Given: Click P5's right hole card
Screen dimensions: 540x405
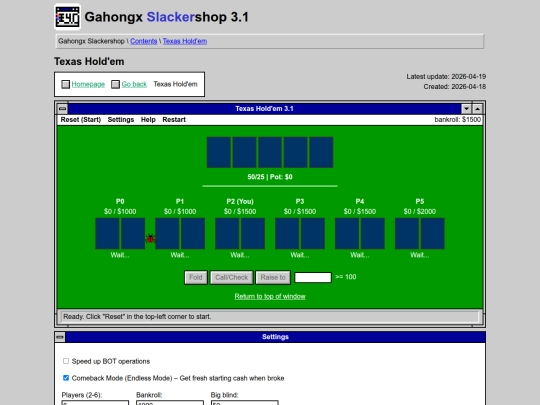Looking at the screenshot, I should [433, 233].
